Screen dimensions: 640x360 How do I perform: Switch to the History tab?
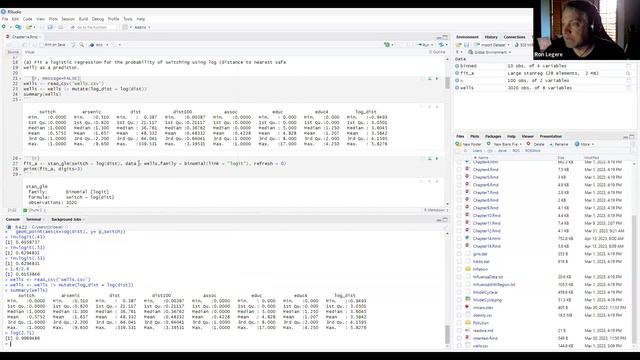pos(491,37)
